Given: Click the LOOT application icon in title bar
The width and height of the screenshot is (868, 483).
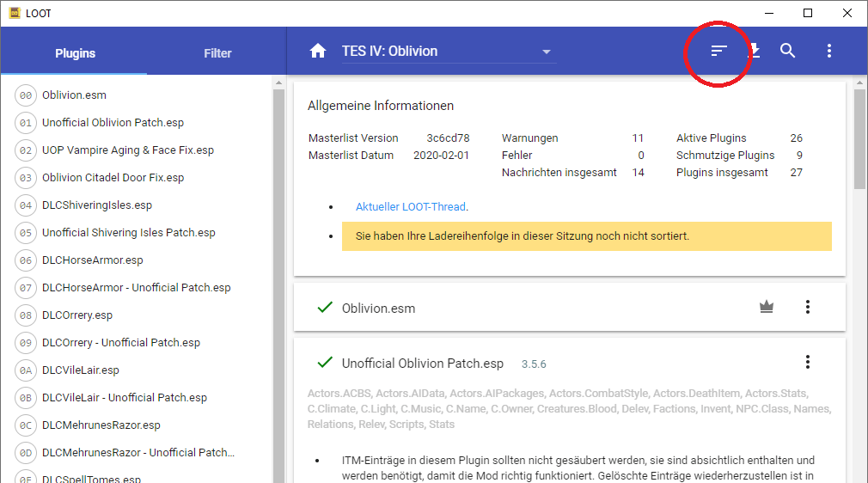Looking at the screenshot, I should [15, 13].
